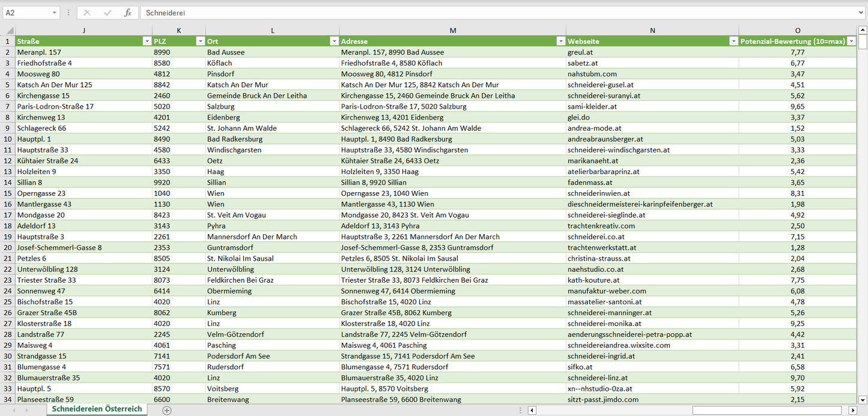Screen dimensions: 868x416
Task: Click the Cancel X icon in formula bar
Action: 87,13
